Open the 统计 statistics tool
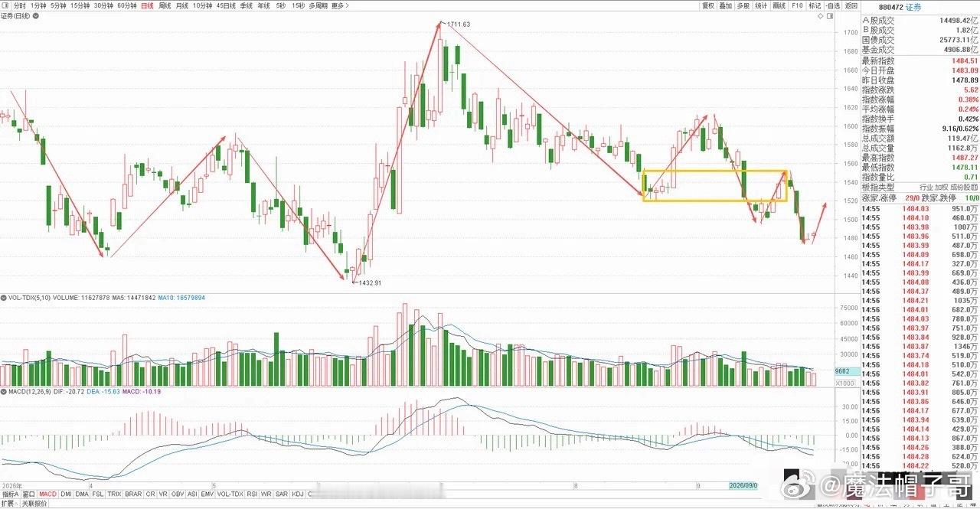Screen dimensions: 980x509 (x=761, y=5)
